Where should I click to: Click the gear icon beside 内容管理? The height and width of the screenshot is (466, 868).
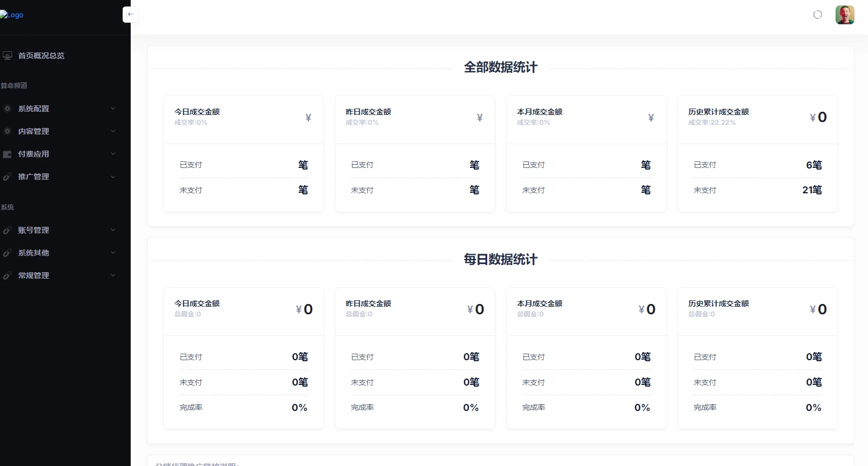[8, 131]
